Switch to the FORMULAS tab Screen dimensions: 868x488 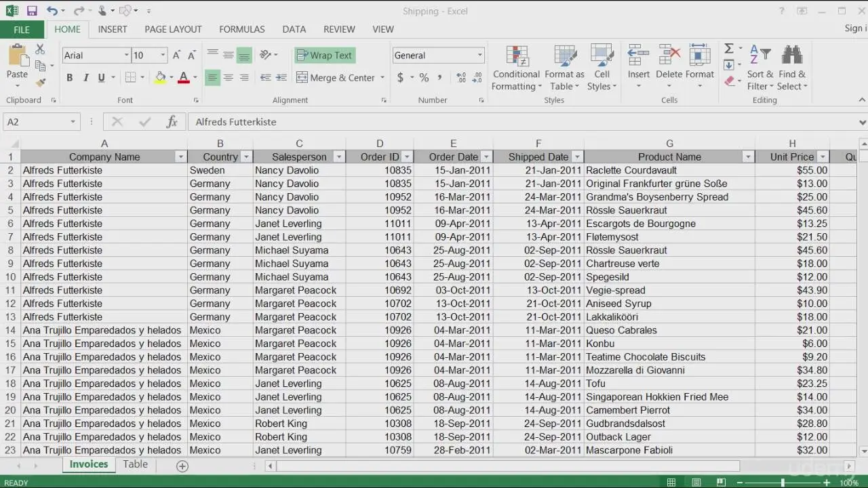click(242, 29)
